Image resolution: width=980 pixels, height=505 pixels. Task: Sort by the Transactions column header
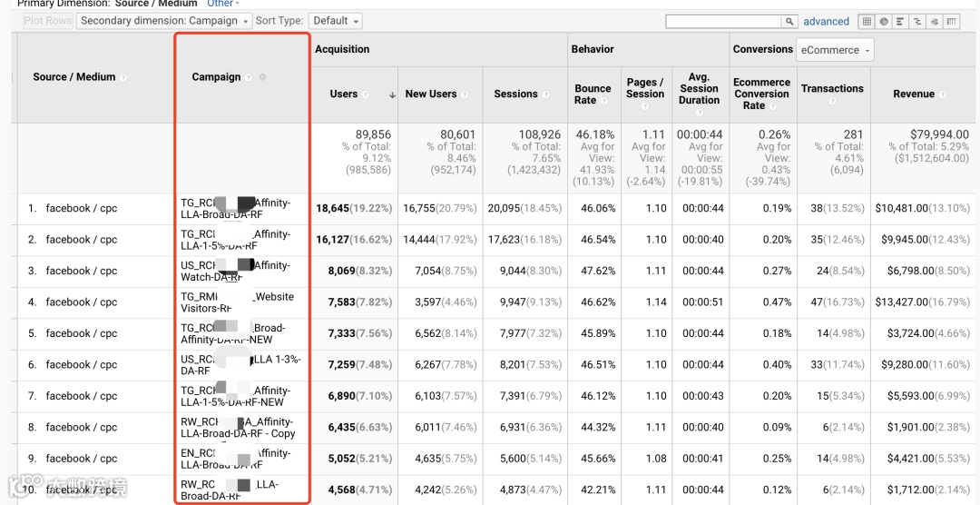832,88
